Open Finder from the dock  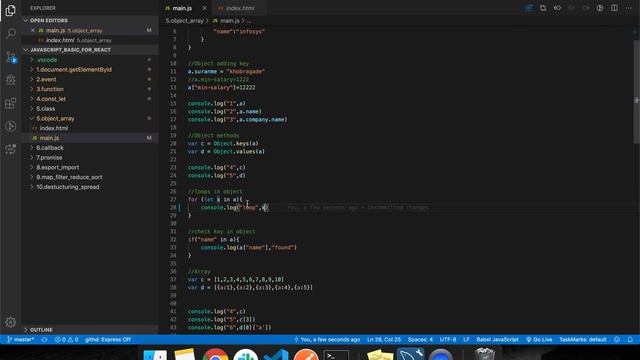click(155, 355)
